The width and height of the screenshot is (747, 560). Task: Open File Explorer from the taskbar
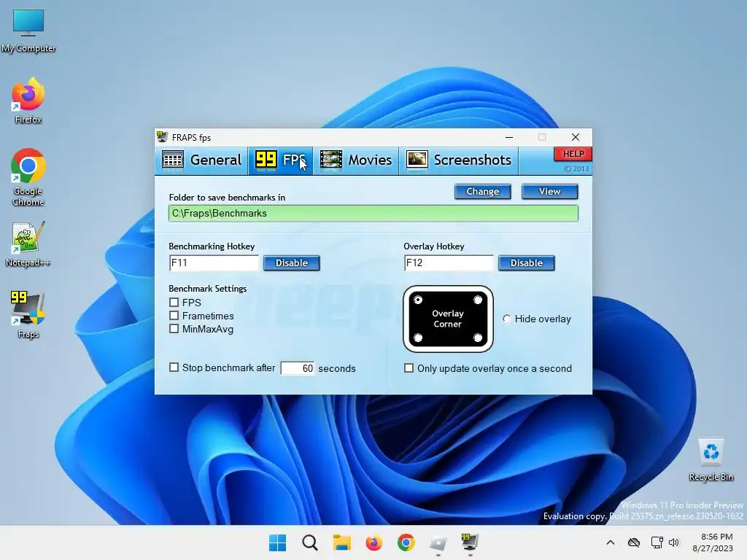coord(341,542)
